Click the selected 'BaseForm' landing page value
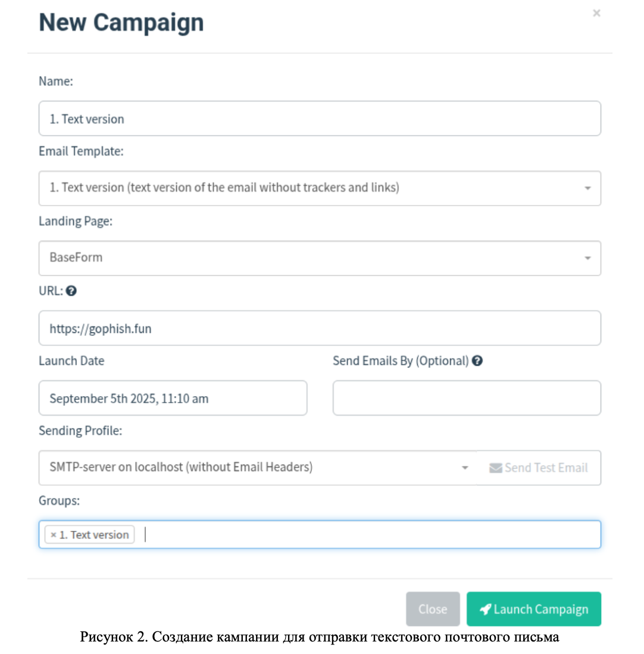Viewport: 644px width, 654px height. point(76,257)
